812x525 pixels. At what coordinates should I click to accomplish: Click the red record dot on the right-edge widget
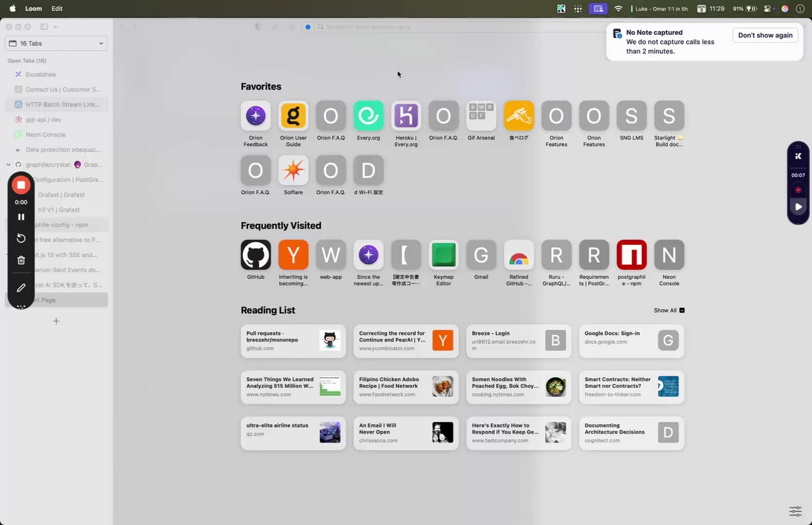point(798,190)
